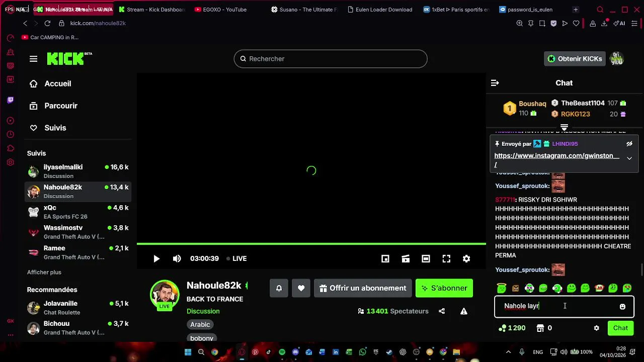Switch to the 1xBet Paris sportifs tab
The image size is (644, 362).
tap(456, 10)
